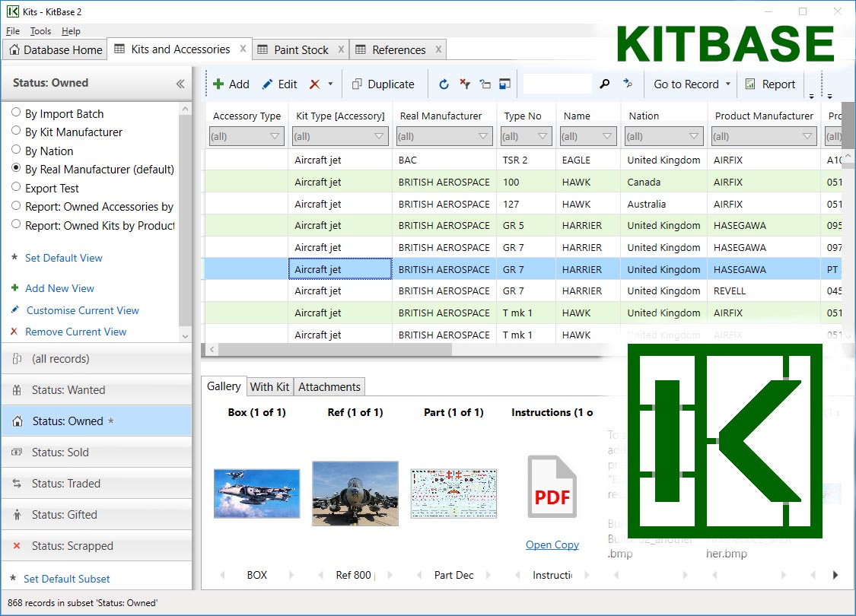
Task: Collapse the Status: Owned sidebar panel
Action: [x=180, y=84]
